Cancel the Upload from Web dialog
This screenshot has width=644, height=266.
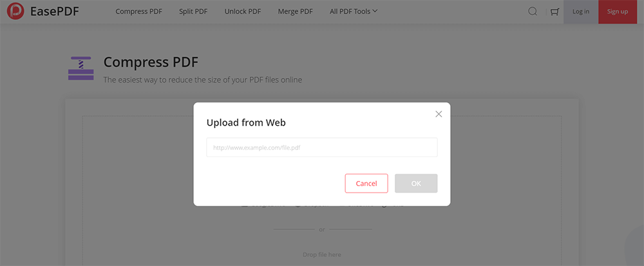coord(366,184)
